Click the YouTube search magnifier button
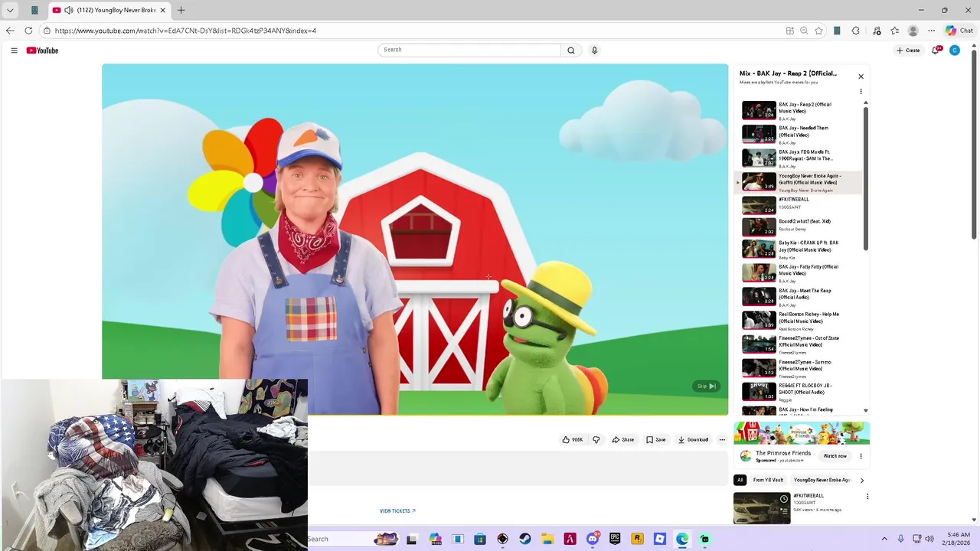The image size is (980, 551). [x=571, y=51]
